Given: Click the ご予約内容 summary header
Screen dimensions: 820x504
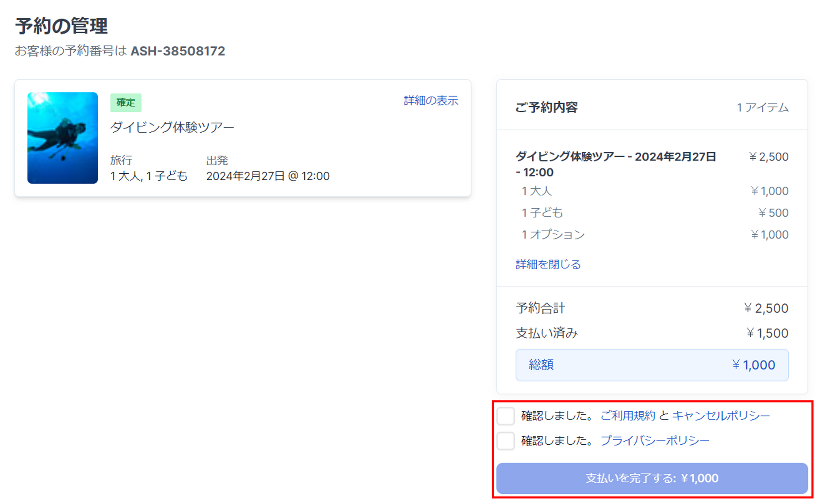Looking at the screenshot, I should (x=546, y=108).
